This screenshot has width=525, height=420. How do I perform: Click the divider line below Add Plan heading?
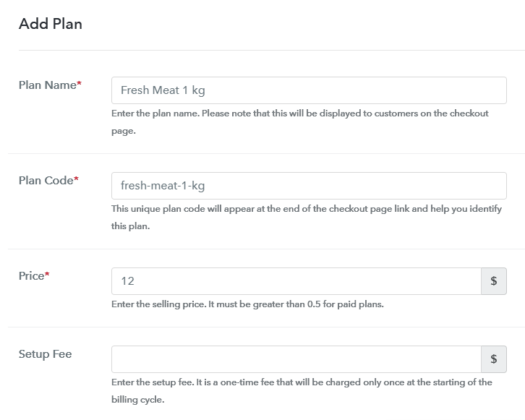point(271,50)
